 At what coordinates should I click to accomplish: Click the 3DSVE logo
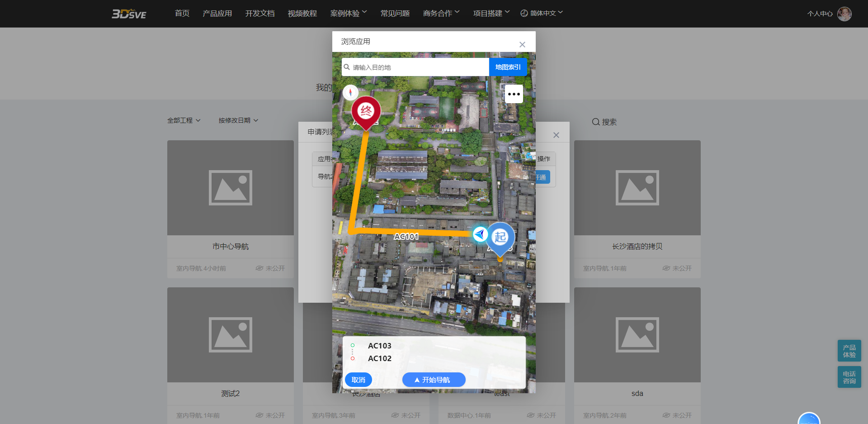(x=129, y=14)
